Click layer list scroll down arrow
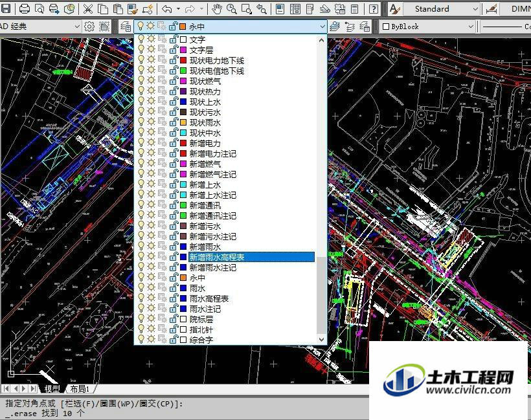The width and height of the screenshot is (531, 420). pos(321,339)
